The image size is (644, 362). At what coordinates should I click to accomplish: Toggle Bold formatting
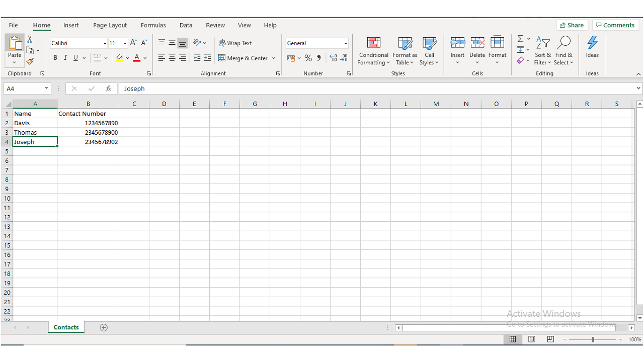click(55, 58)
